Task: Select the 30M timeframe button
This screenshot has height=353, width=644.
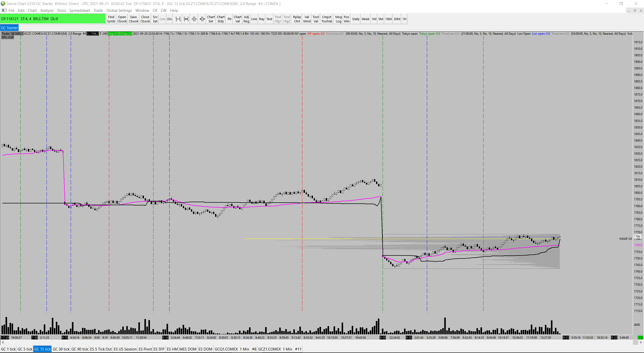Action: point(397,19)
